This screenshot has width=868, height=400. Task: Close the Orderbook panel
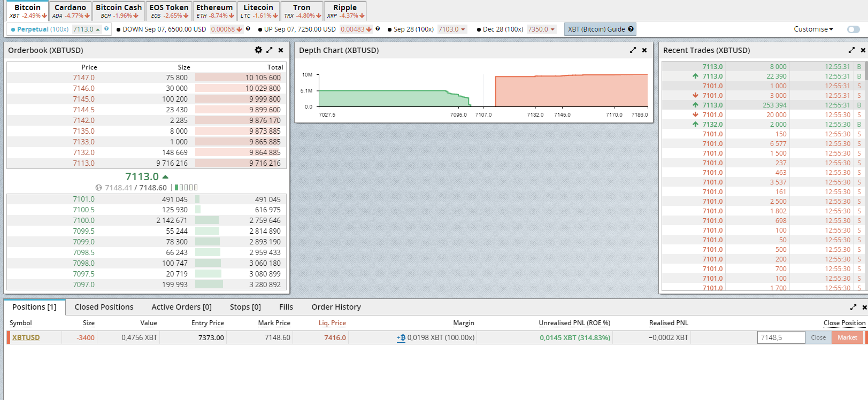pos(281,50)
